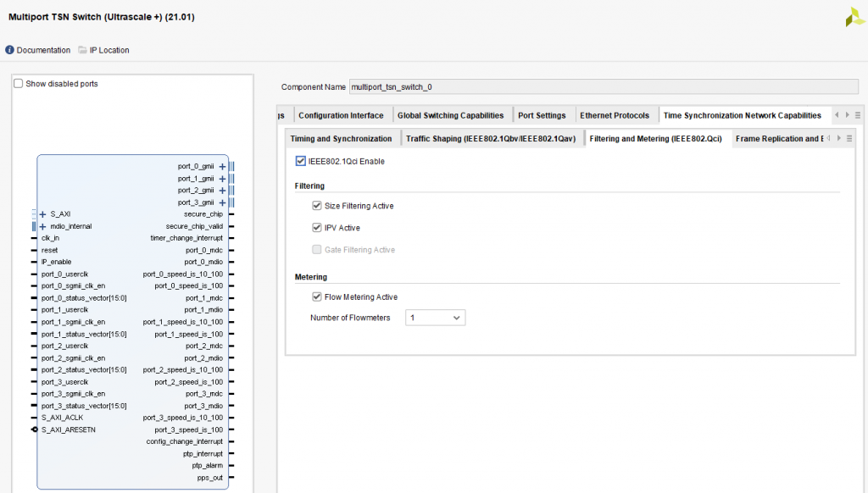Viewport: 868px width, 493px height.
Task: Click the Xilinx logo in top-right corner
Action: (x=854, y=17)
